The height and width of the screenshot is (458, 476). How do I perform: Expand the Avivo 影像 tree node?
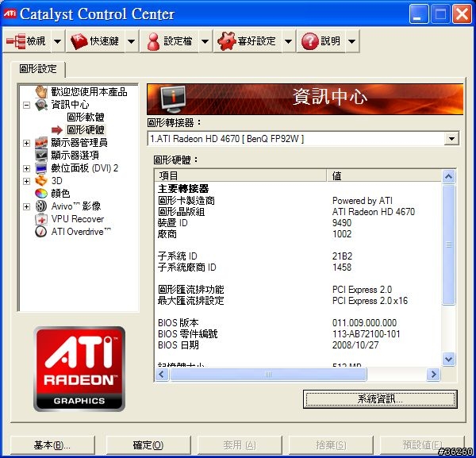pos(27,206)
